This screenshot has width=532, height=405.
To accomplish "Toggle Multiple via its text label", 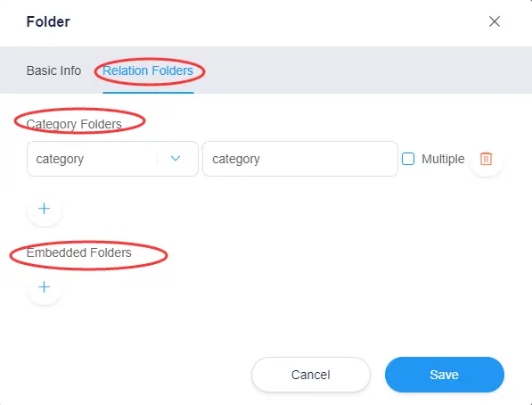I will [x=443, y=159].
